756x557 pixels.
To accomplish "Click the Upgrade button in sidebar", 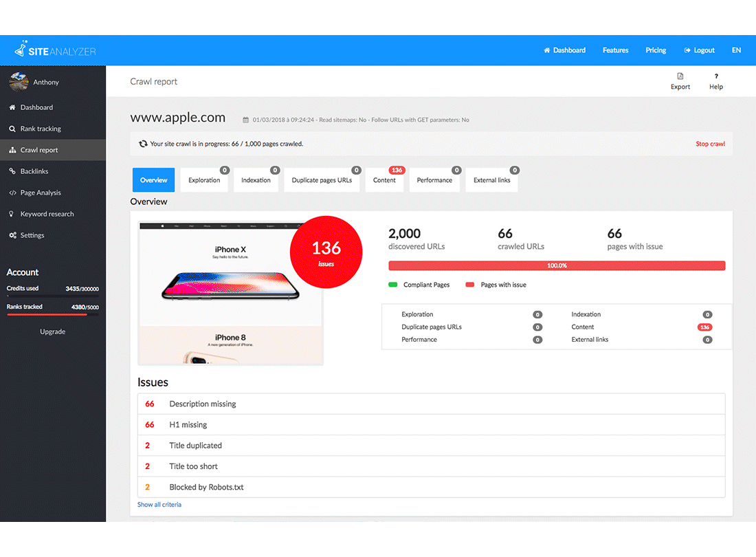I will tap(52, 331).
